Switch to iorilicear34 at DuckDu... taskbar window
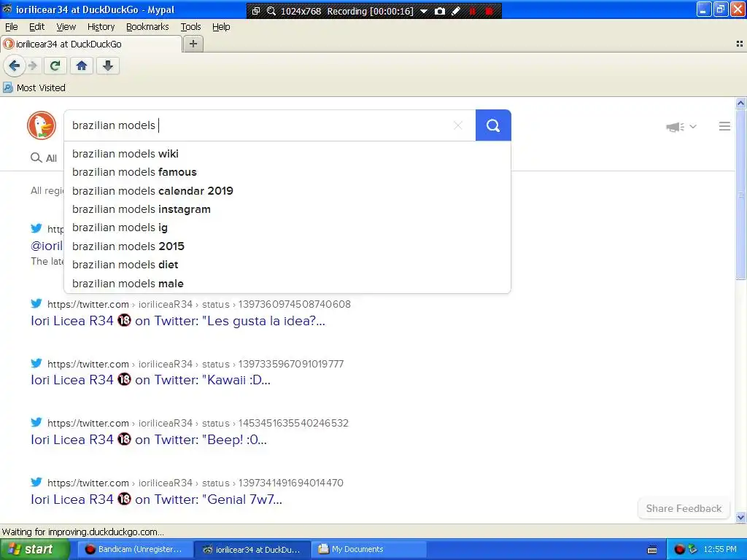747x560 pixels. click(x=252, y=550)
